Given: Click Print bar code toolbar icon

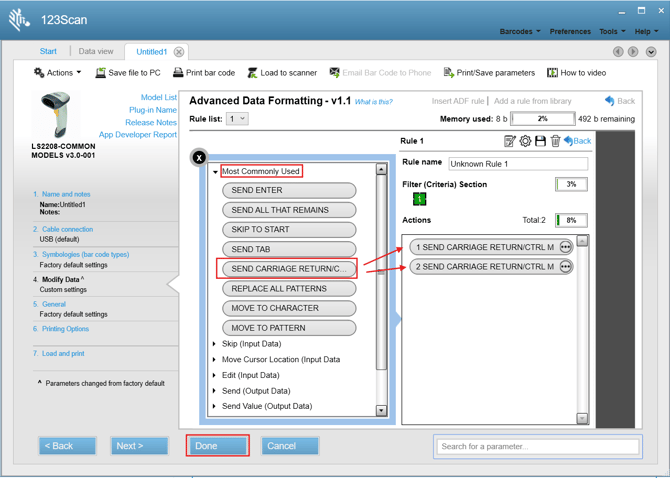Looking at the screenshot, I should click(204, 73).
